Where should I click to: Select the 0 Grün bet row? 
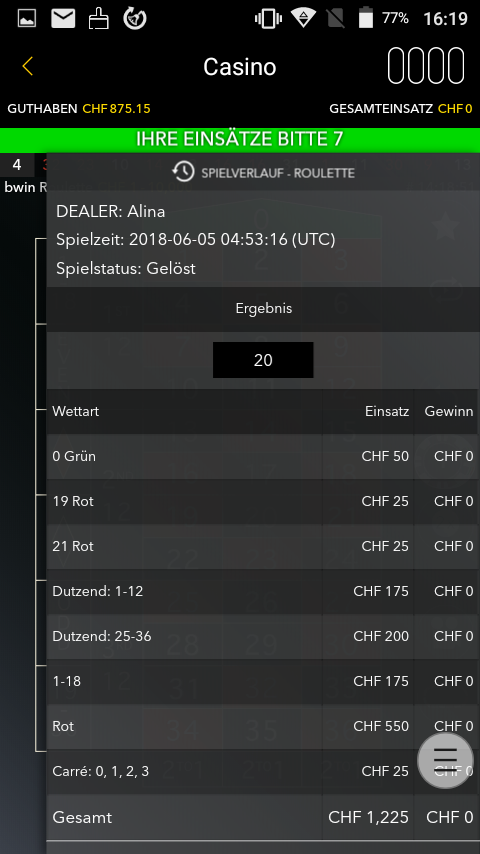pyautogui.click(x=263, y=456)
